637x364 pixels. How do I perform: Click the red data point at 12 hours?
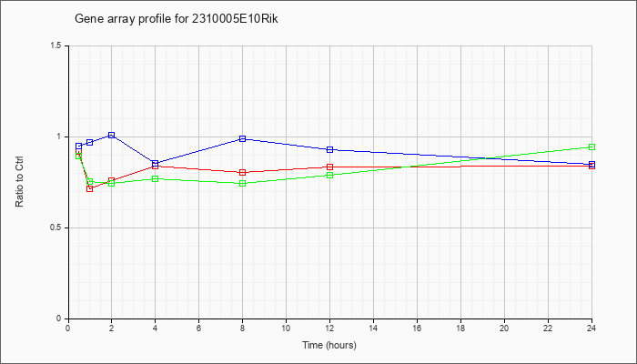point(329,167)
